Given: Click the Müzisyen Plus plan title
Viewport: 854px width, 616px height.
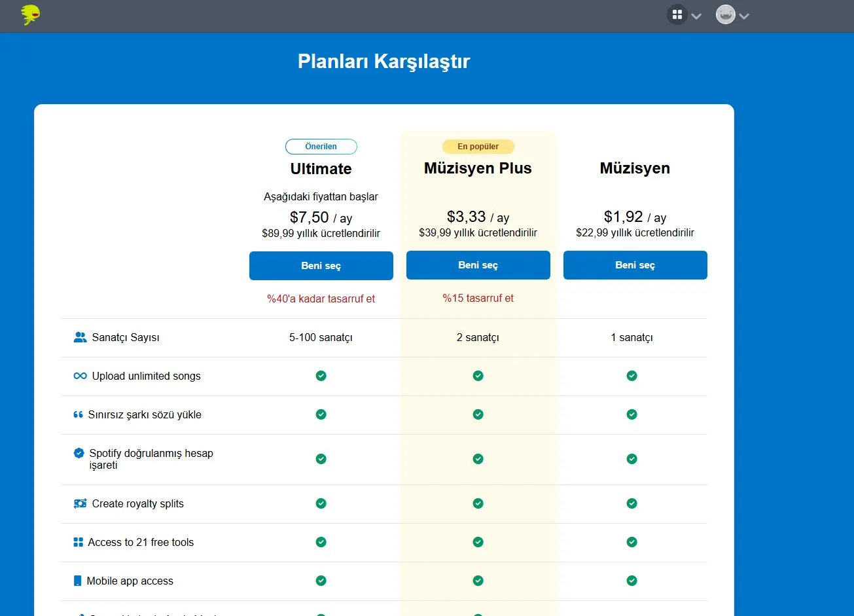Looking at the screenshot, I should (478, 168).
